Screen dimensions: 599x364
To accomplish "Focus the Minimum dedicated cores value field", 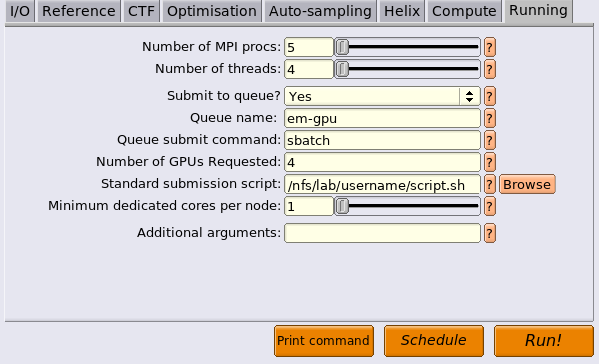I will click(309, 206).
